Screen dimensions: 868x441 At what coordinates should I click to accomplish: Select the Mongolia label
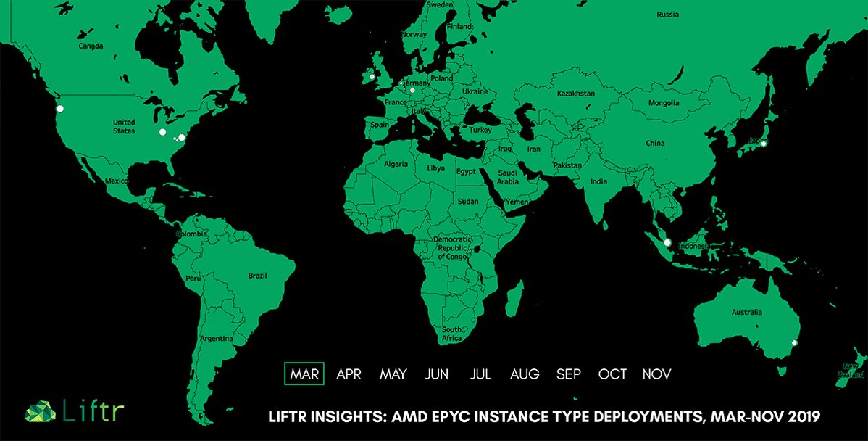(x=664, y=103)
